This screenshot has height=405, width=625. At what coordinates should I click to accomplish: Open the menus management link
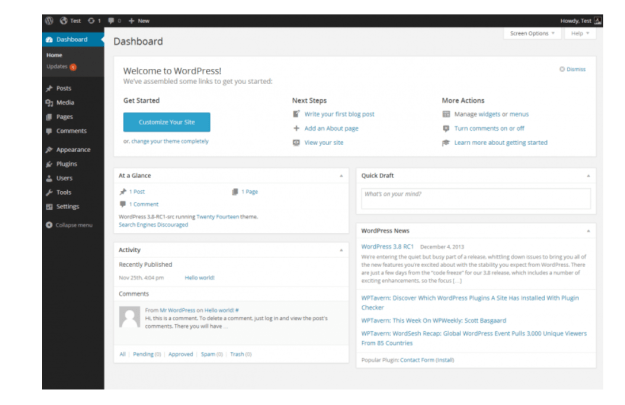point(519,114)
